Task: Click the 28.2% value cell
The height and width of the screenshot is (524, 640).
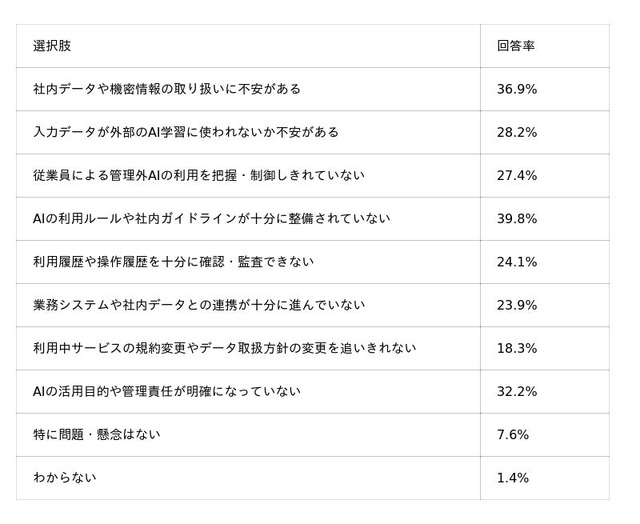Action: (516, 133)
